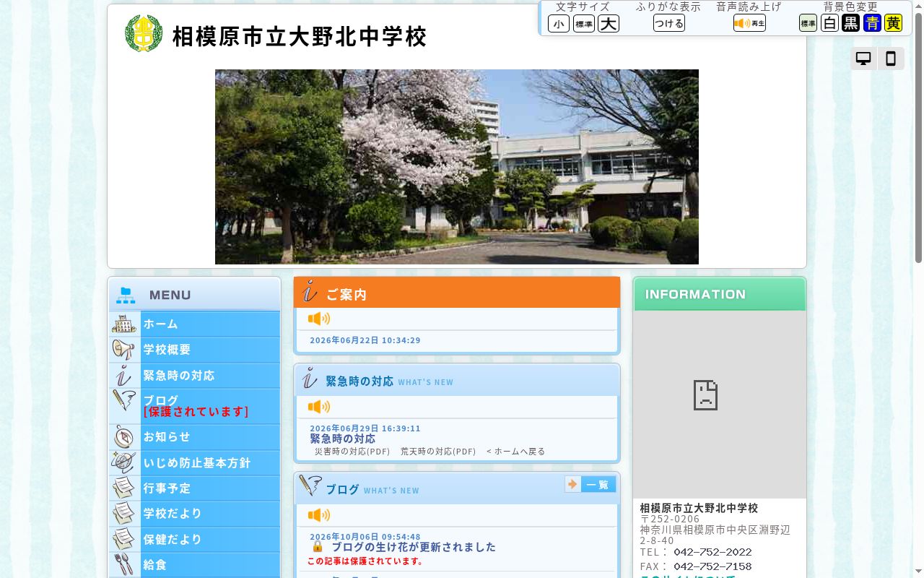Click the broken image placeholder in INFORMATION
The height and width of the screenshot is (578, 924).
[x=705, y=395]
